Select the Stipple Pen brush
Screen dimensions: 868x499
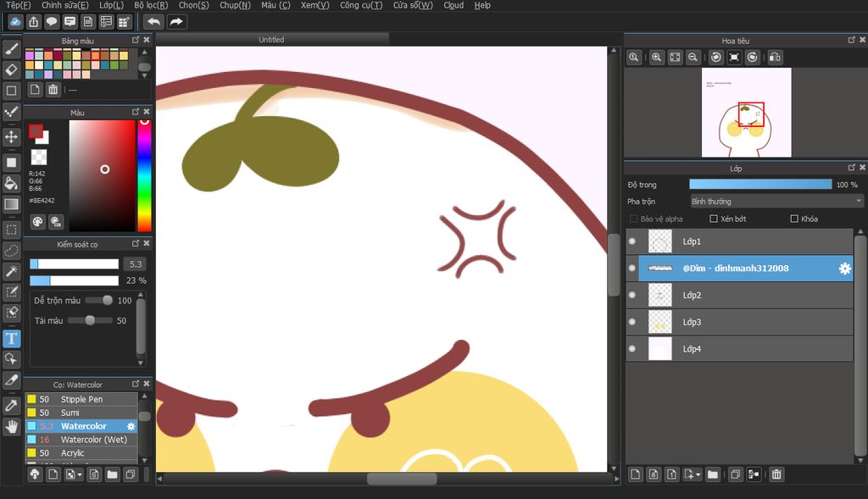point(81,399)
